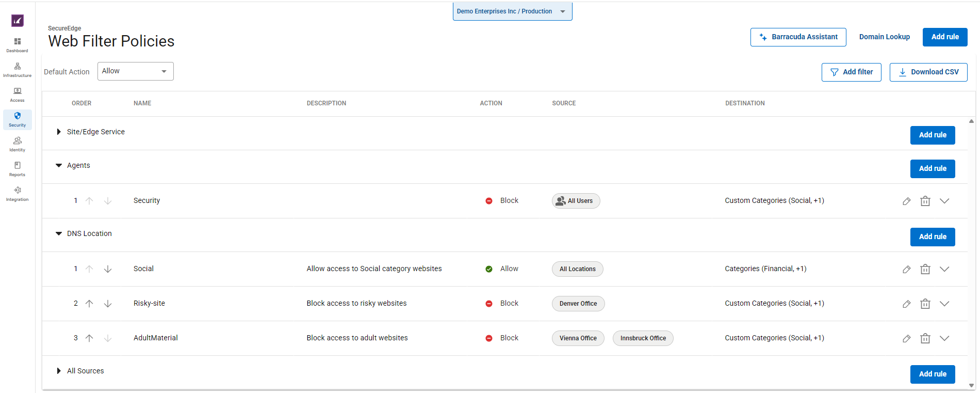Delete the AdultMaterial rule via trash icon
Screen dimensions: 980x393
[x=925, y=338]
